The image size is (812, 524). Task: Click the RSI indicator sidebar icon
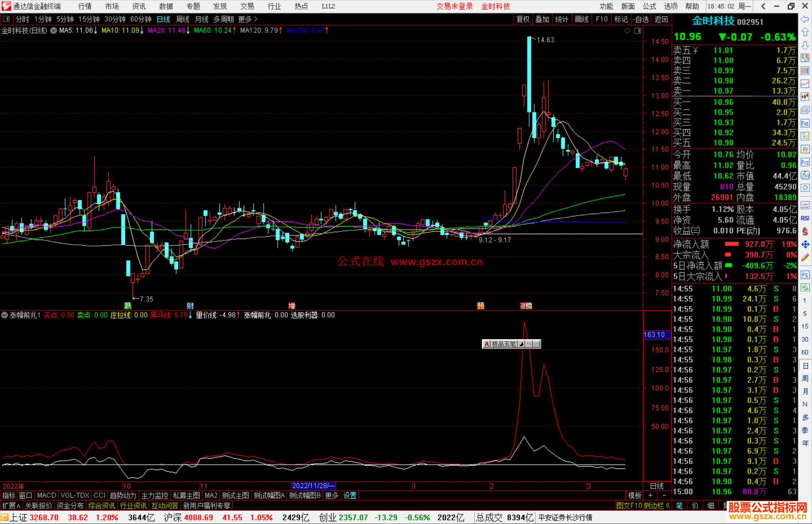coord(805,218)
